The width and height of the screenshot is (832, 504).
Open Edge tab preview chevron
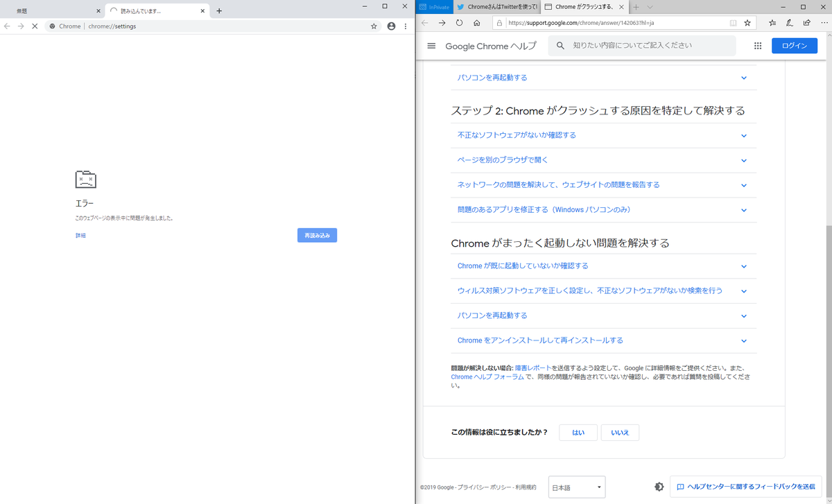(x=650, y=7)
